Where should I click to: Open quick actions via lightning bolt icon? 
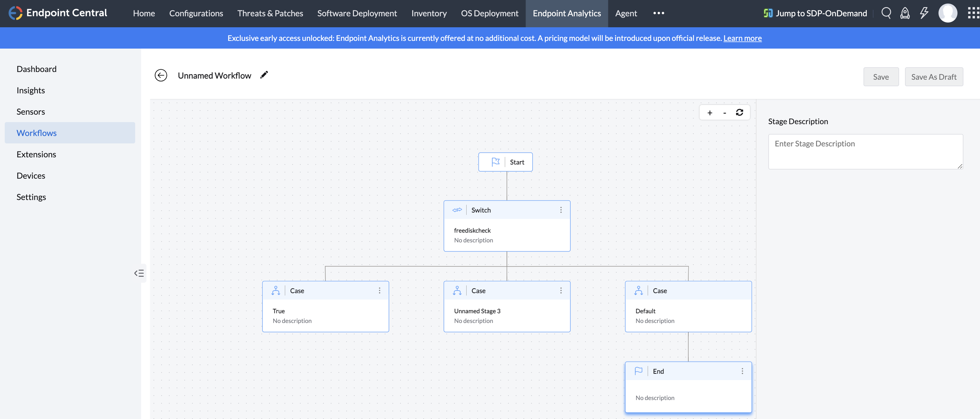coord(925,13)
